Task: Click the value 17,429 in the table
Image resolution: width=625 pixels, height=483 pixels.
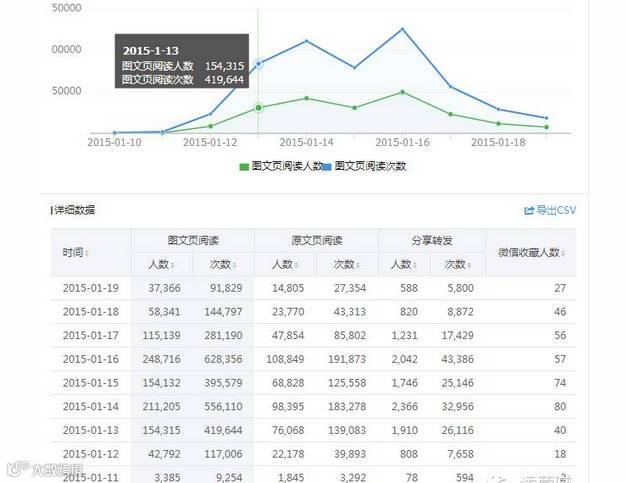Action: click(458, 336)
